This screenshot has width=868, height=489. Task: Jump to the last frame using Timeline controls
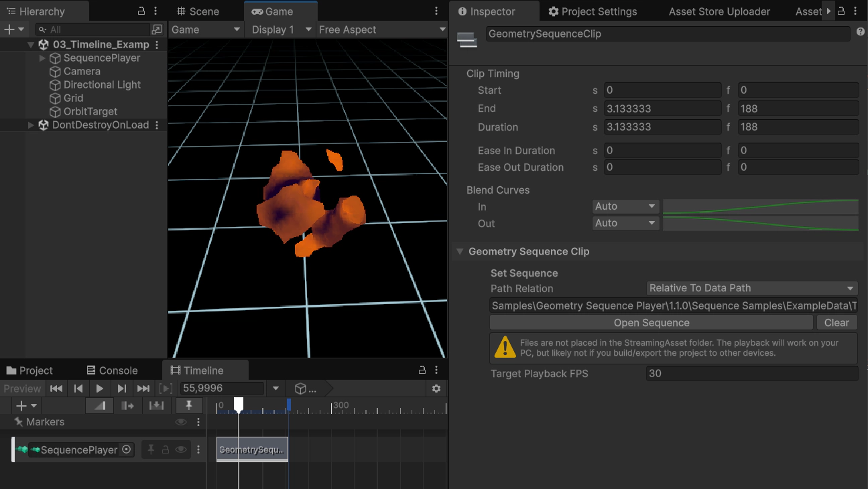click(143, 389)
